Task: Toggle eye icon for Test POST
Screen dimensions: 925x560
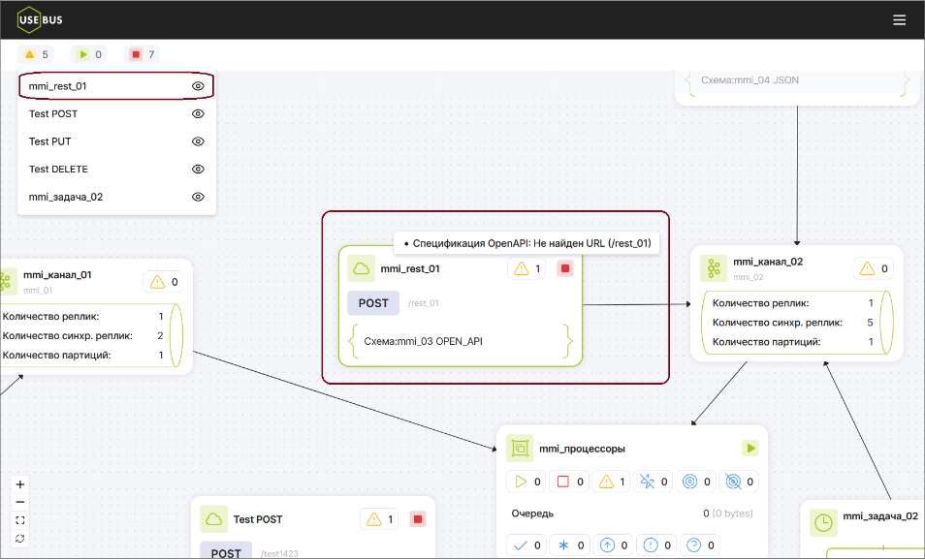Action: point(198,113)
